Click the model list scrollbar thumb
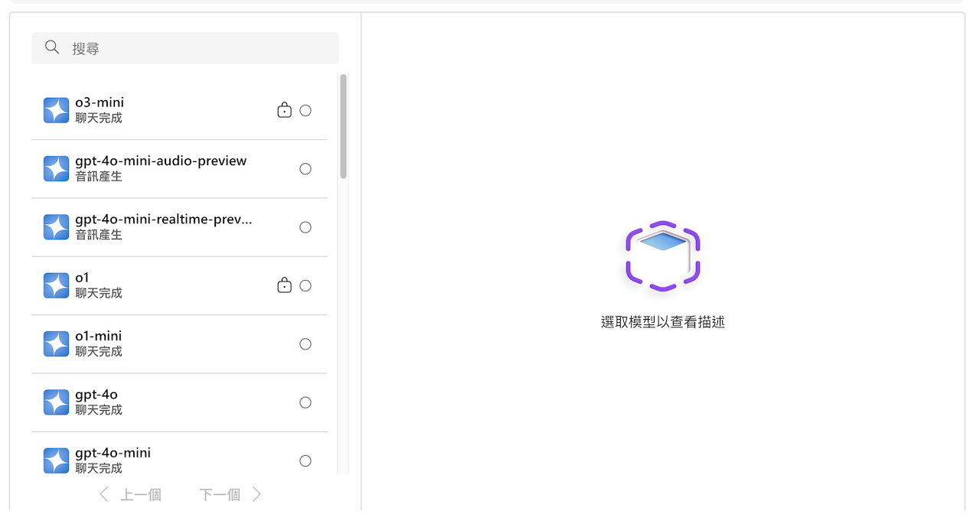 [343, 126]
